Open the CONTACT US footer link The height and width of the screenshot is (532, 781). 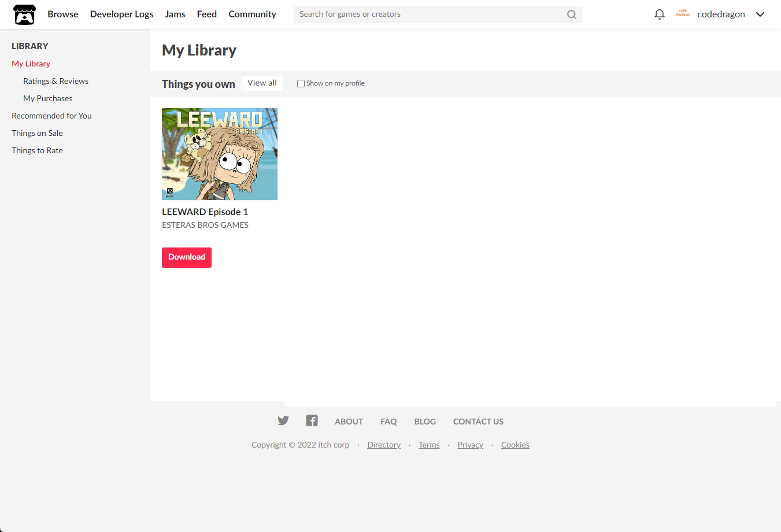[x=478, y=422]
